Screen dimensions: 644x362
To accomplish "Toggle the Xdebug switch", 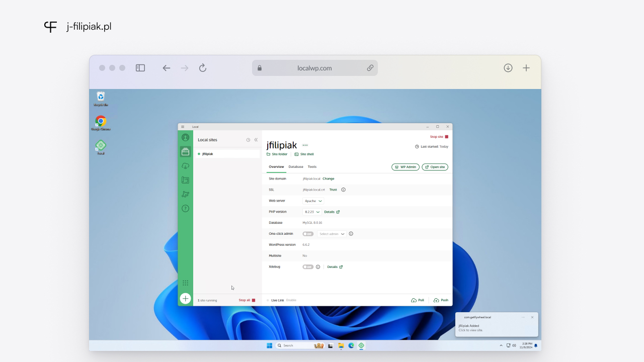I will point(308,267).
